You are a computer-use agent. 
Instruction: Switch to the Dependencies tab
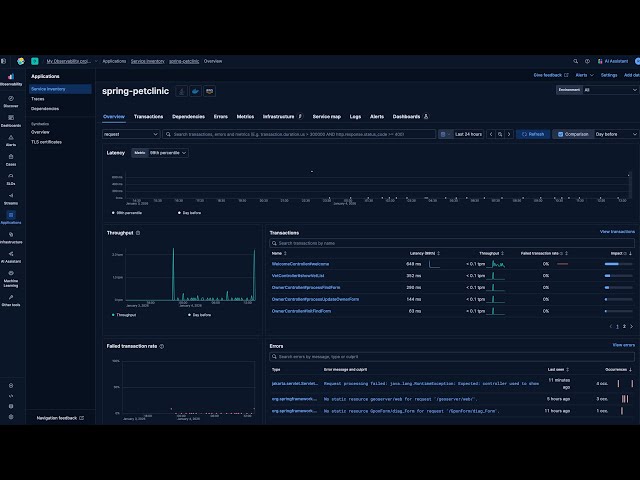188,117
